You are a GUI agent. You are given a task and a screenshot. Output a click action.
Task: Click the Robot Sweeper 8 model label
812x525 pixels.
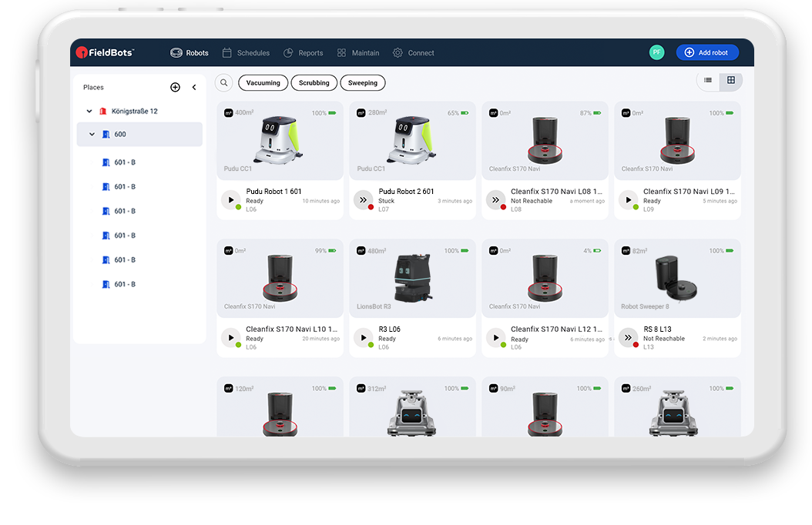[646, 306]
